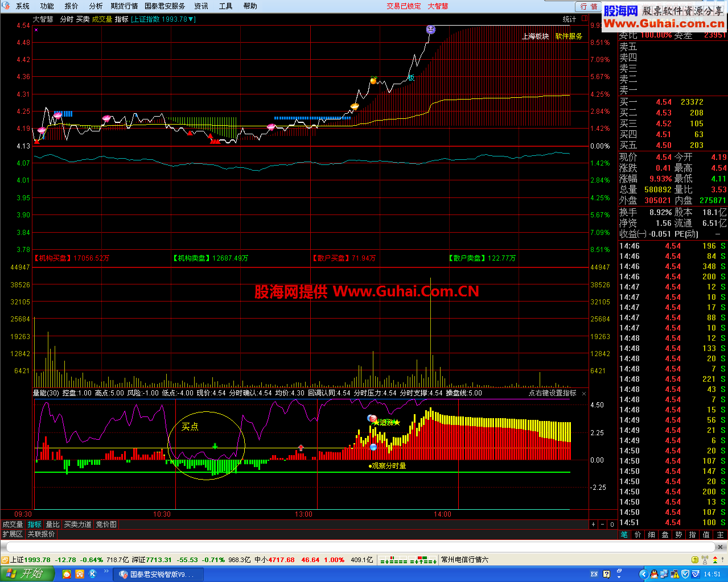The width and height of the screenshot is (728, 582).
Task: Click the up/down arrows market breadth indicator
Action: [x=409, y=560]
